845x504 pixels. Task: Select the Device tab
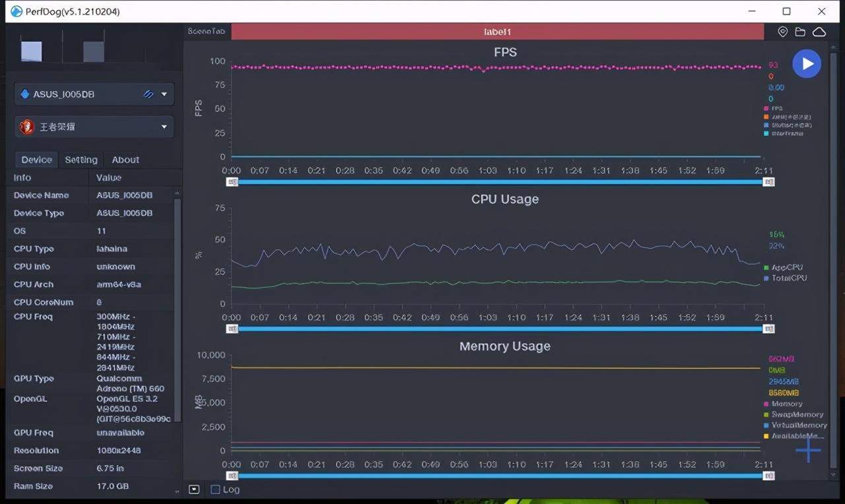pos(36,160)
